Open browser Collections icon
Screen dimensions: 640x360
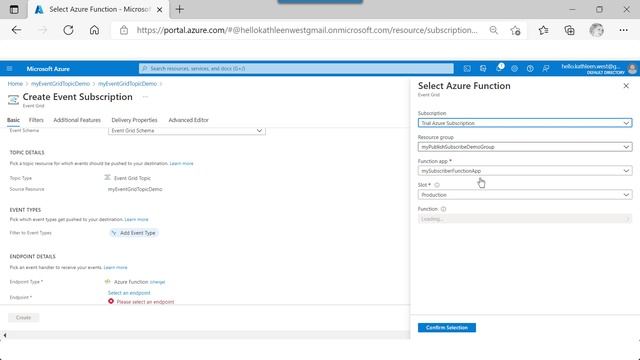569,30
